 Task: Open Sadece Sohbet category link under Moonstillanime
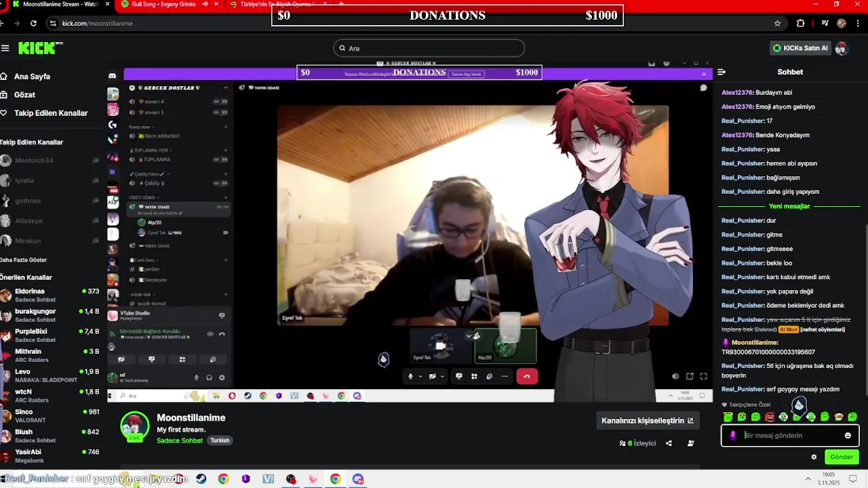point(180,441)
